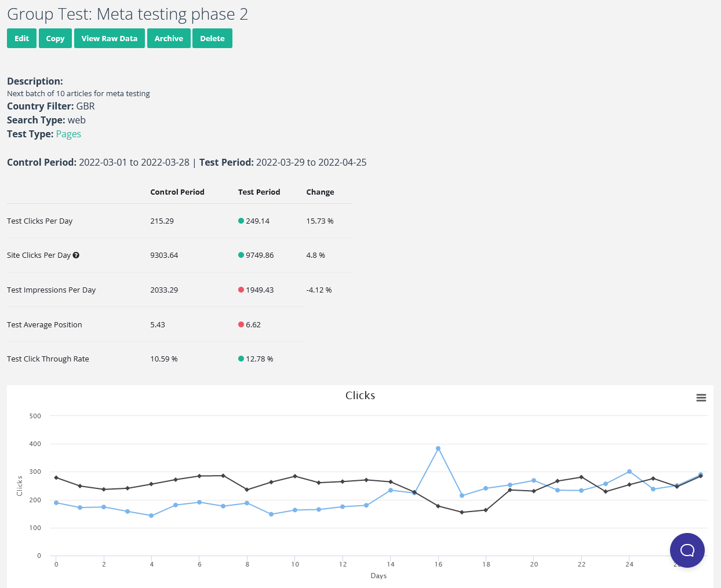
Task: Select lowest blue data point at day 4
Action: [151, 516]
